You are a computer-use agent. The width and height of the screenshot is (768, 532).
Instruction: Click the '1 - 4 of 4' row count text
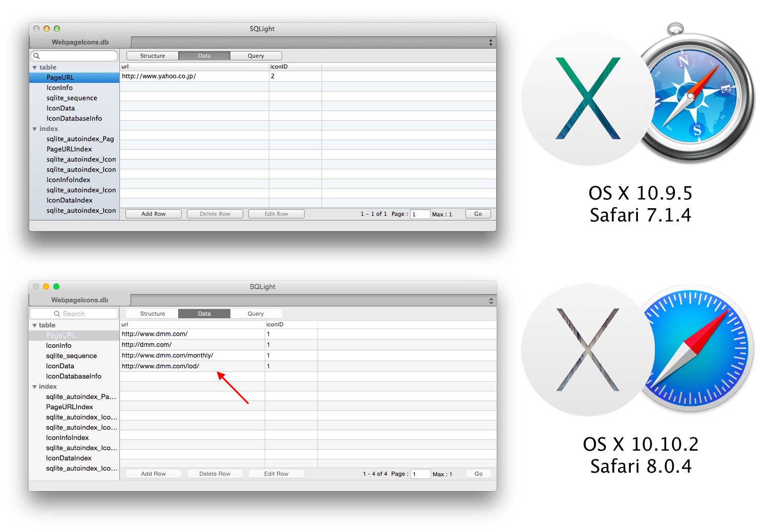(375, 474)
